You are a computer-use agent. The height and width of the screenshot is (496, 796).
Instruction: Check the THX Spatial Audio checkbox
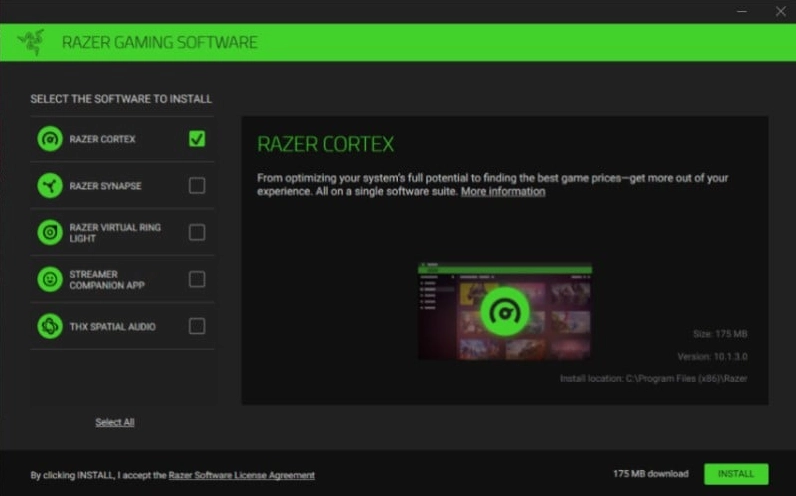[x=197, y=326]
